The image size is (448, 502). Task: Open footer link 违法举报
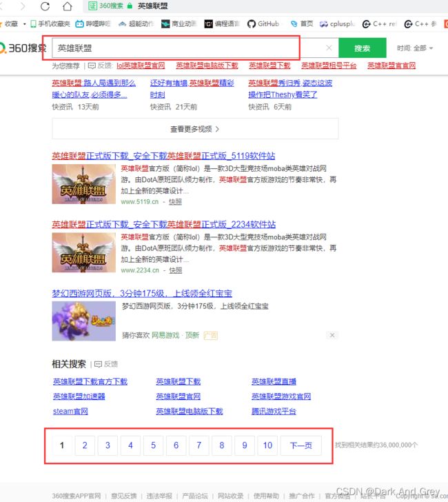click(x=159, y=496)
